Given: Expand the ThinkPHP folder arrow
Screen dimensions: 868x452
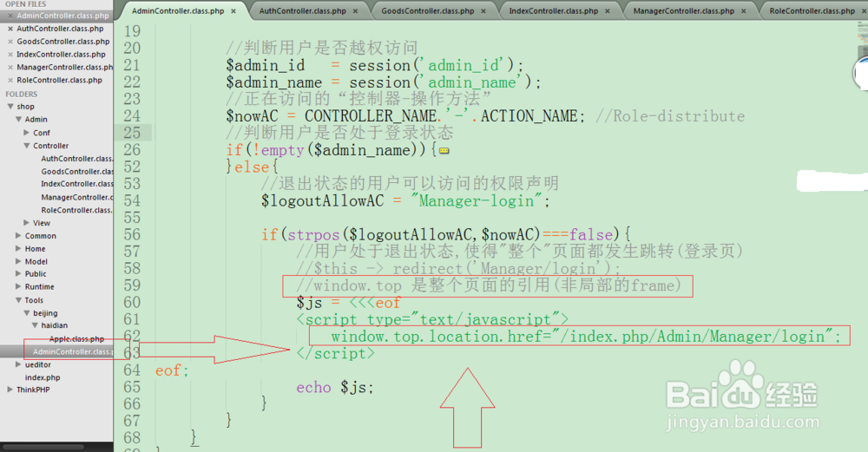Looking at the screenshot, I should tap(10, 390).
